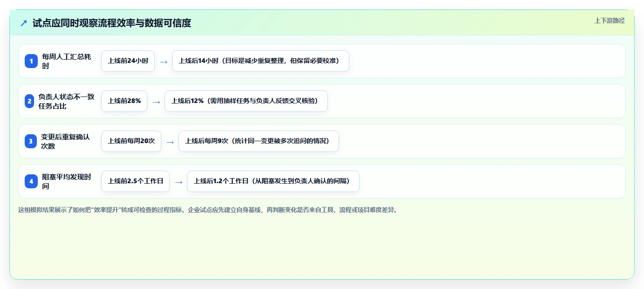The image size is (644, 289).
Task: Click the number 3 badge
Action: (31, 141)
